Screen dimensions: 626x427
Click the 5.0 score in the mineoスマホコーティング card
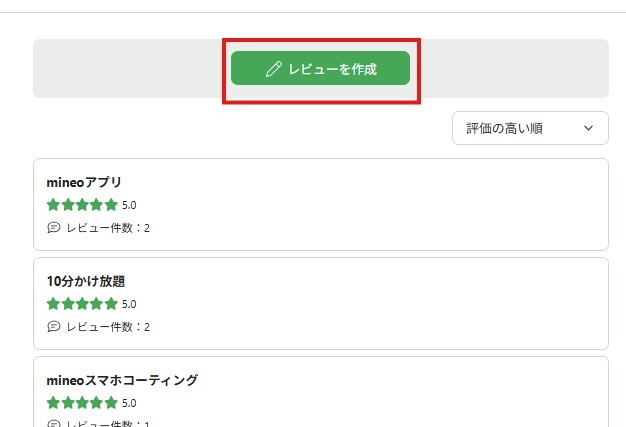coord(129,403)
